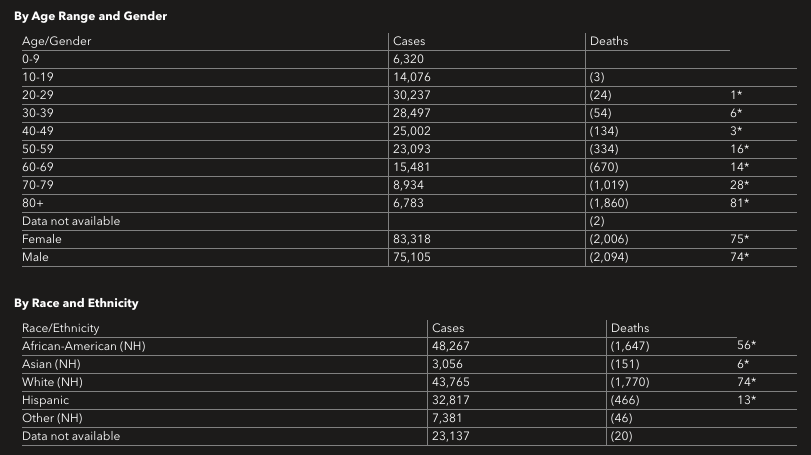
Task: Click the Male cases value 75,105
Action: (x=412, y=257)
